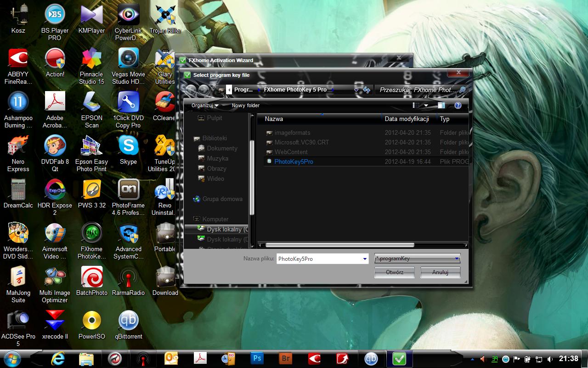Click the Progr... breadcrumb segment

pyautogui.click(x=243, y=90)
